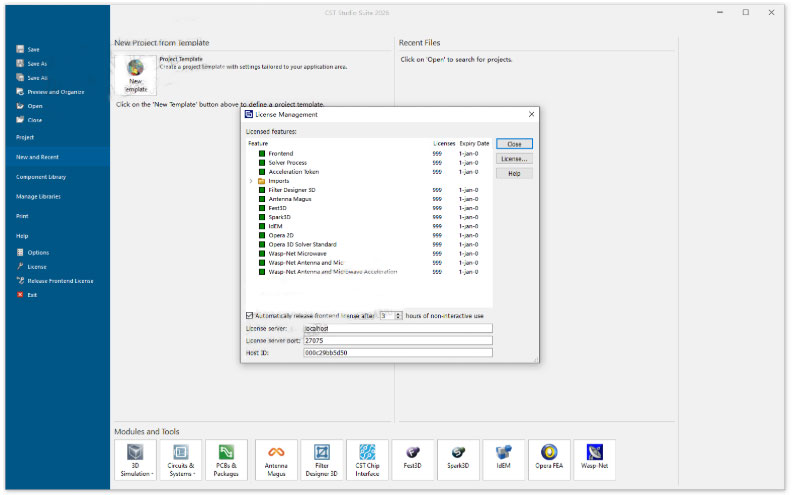Click Close button in License Management

(x=514, y=144)
